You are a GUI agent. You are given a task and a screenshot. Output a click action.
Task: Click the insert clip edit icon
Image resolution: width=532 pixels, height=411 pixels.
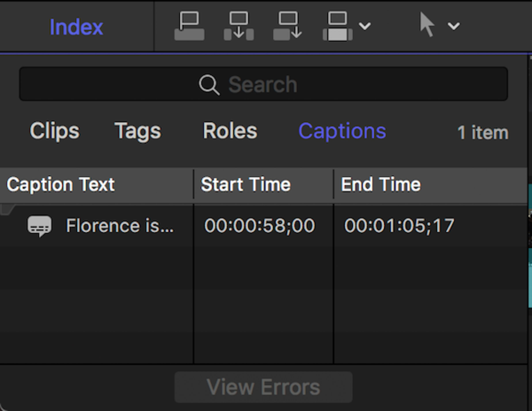point(239,26)
